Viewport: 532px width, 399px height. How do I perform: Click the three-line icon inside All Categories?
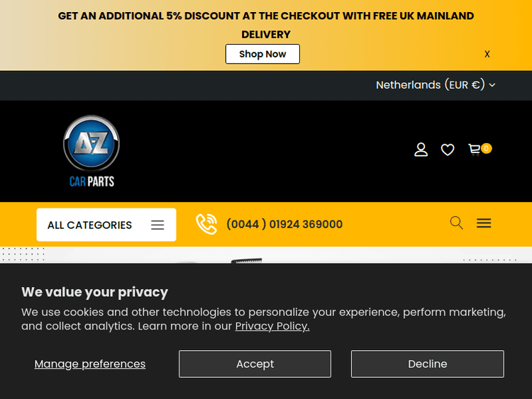tap(157, 225)
